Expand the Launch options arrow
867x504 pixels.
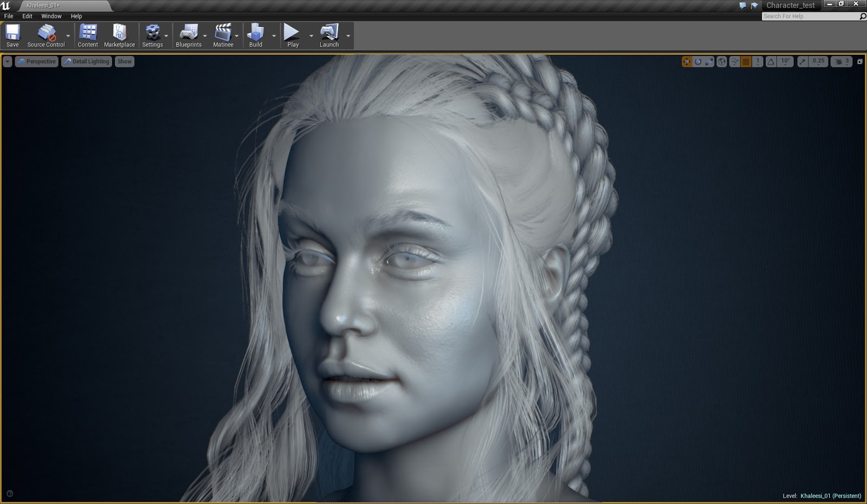coord(348,36)
